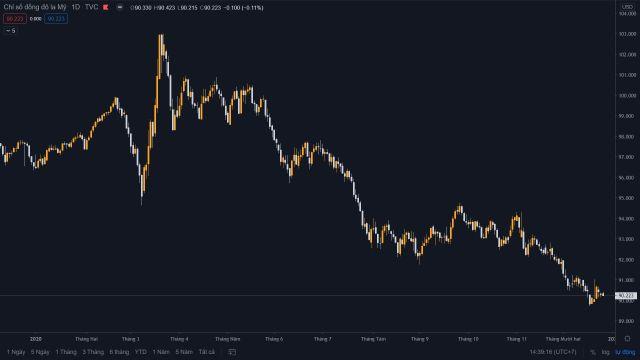Click the current price label on price axis
The image size is (640, 360).
[626, 296]
